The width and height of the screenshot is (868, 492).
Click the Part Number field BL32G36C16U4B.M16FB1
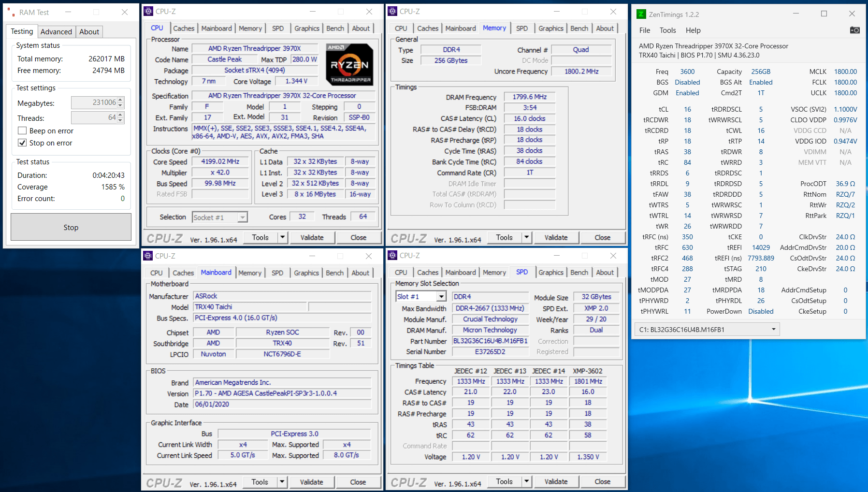point(490,341)
